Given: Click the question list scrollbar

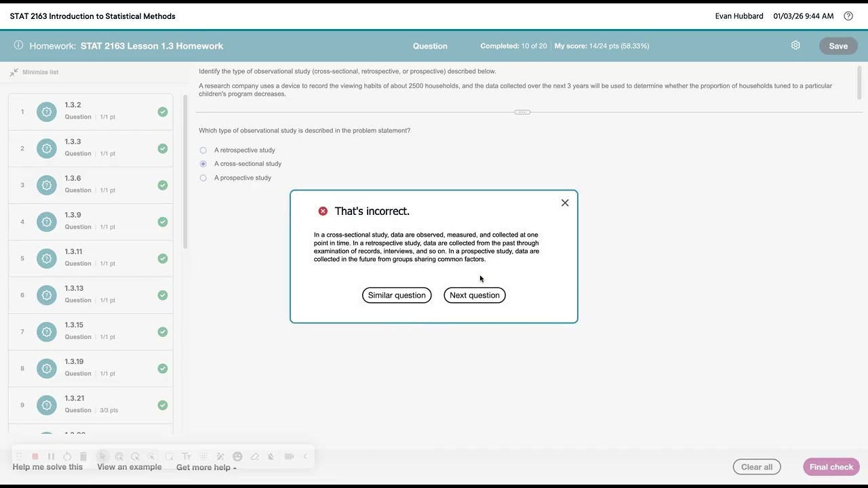Looking at the screenshot, I should [x=186, y=171].
